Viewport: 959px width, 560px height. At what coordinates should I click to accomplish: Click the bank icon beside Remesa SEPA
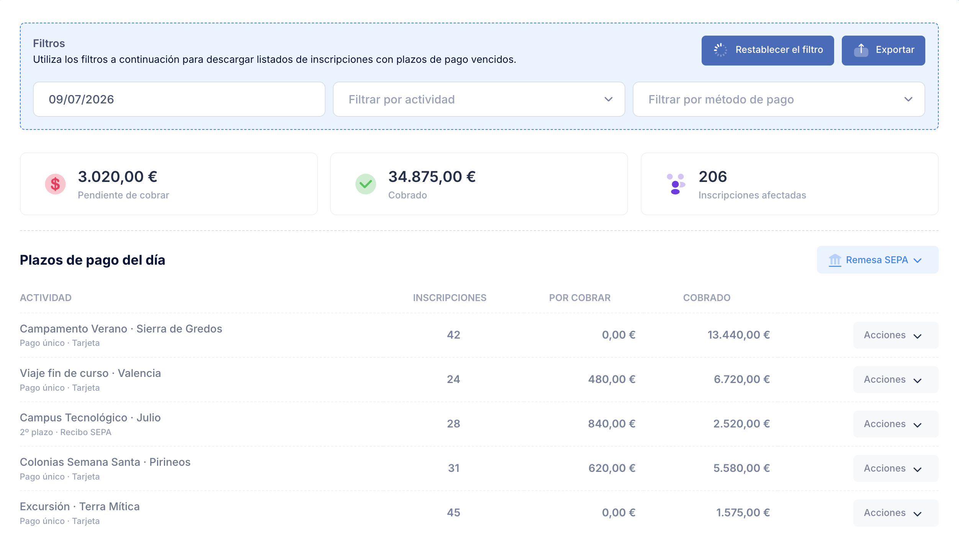click(835, 260)
